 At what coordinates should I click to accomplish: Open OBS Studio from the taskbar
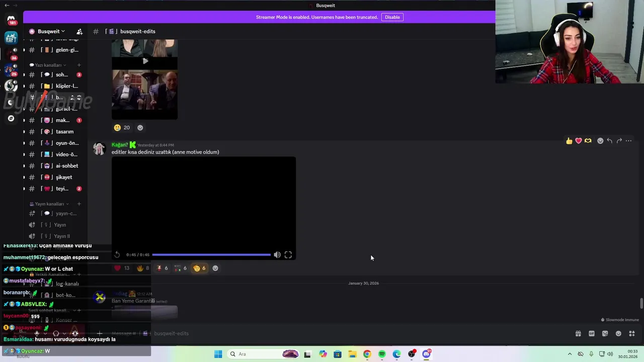point(412,354)
